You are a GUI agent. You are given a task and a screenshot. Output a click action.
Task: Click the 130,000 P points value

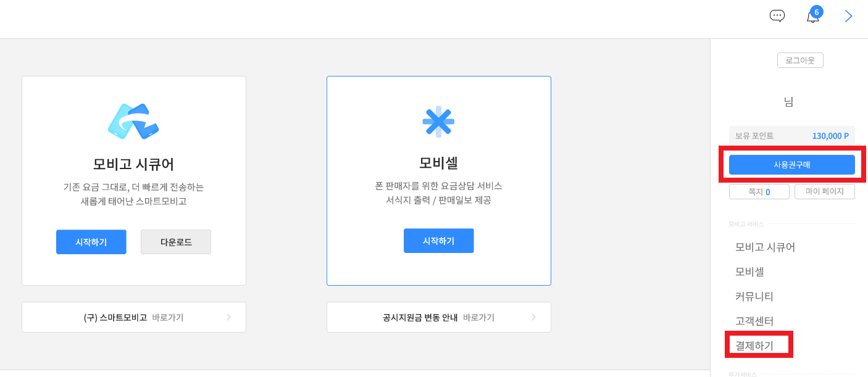click(x=830, y=136)
